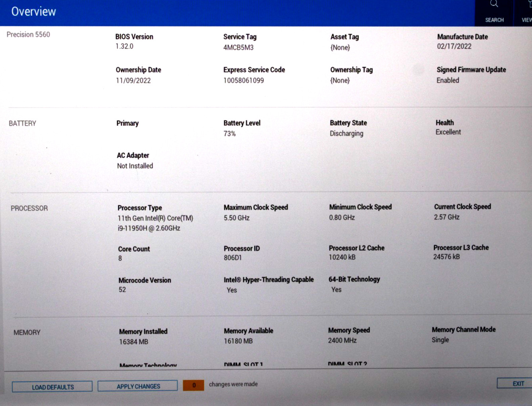This screenshot has width=532, height=406.
Task: Click the Ownership Tag label
Action: coord(351,70)
